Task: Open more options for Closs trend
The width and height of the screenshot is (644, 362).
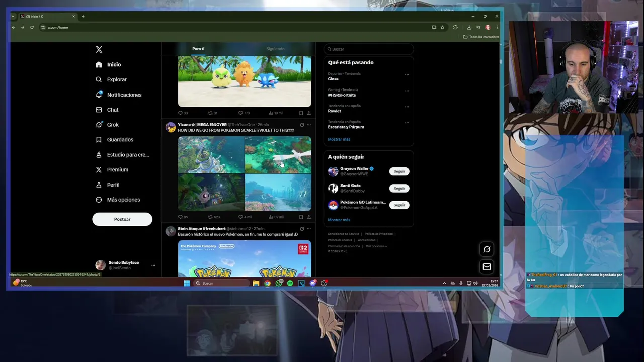Action: [407, 75]
